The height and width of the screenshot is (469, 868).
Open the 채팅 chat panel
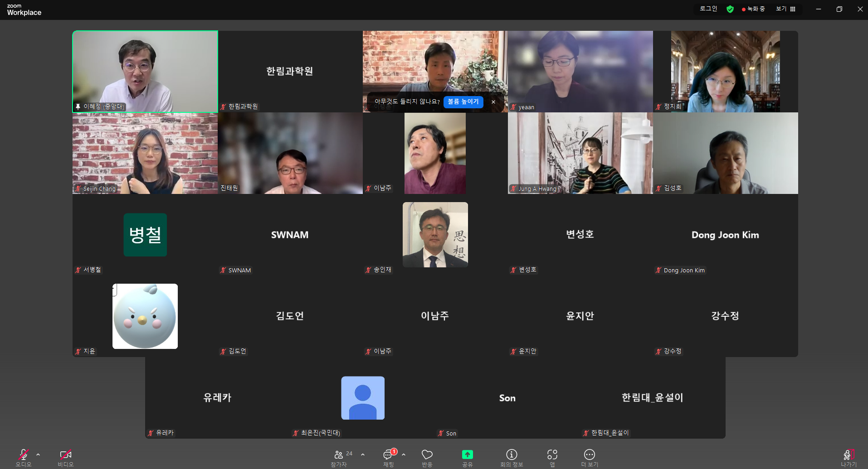[x=389, y=458]
